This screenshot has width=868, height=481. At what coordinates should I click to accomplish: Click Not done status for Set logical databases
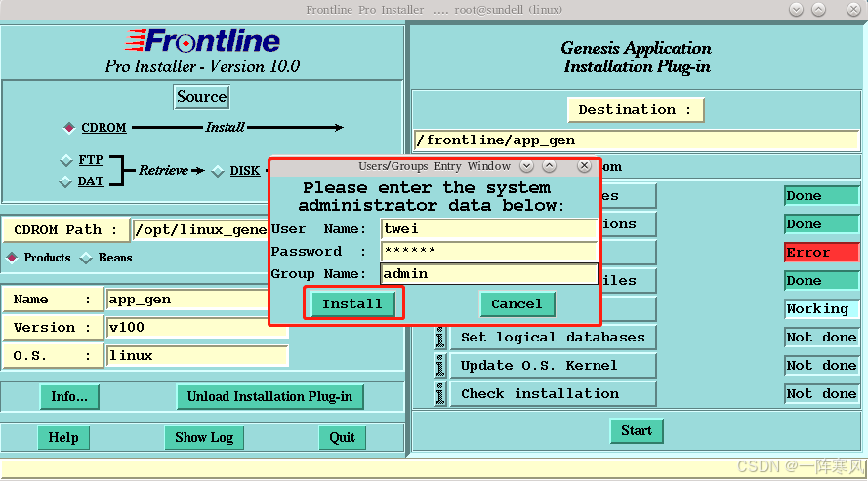[x=821, y=338]
